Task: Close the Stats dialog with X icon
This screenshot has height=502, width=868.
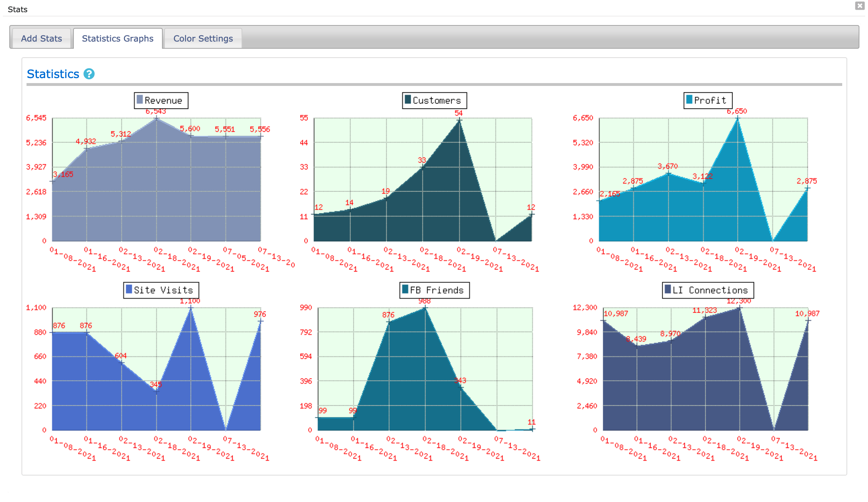Action: pos(859,5)
